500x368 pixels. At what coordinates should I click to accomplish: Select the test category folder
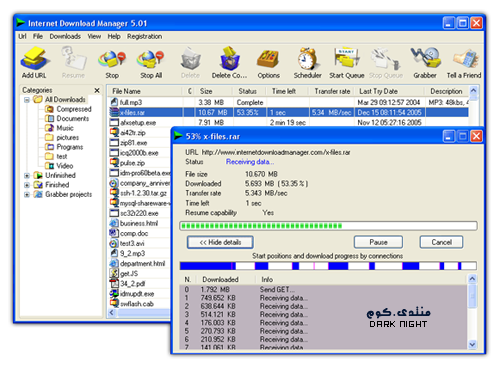point(56,156)
